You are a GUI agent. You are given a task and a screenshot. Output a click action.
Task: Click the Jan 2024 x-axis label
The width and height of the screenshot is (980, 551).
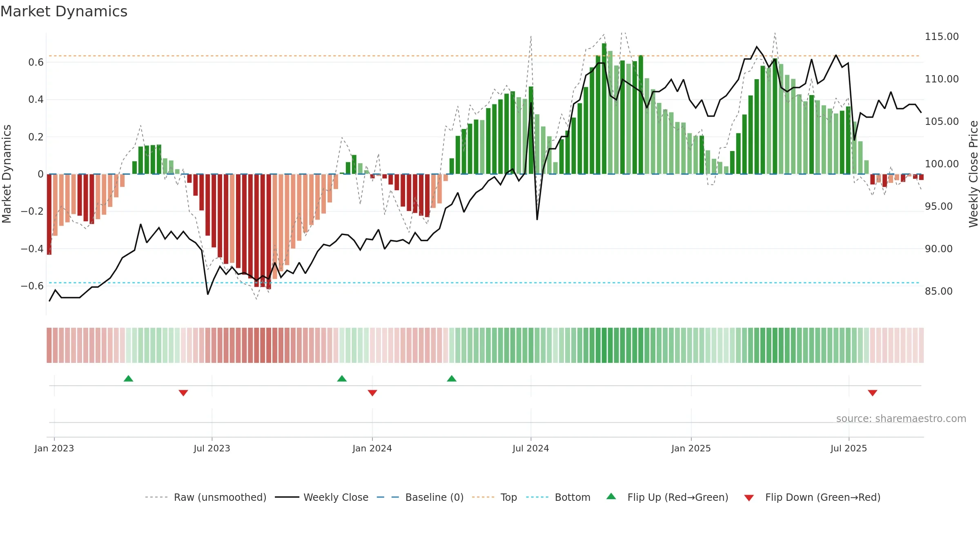[x=372, y=448]
